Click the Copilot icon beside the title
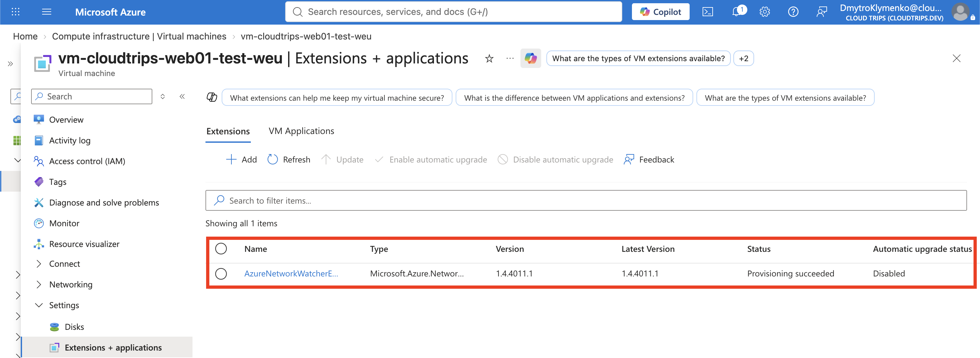 tap(530, 59)
